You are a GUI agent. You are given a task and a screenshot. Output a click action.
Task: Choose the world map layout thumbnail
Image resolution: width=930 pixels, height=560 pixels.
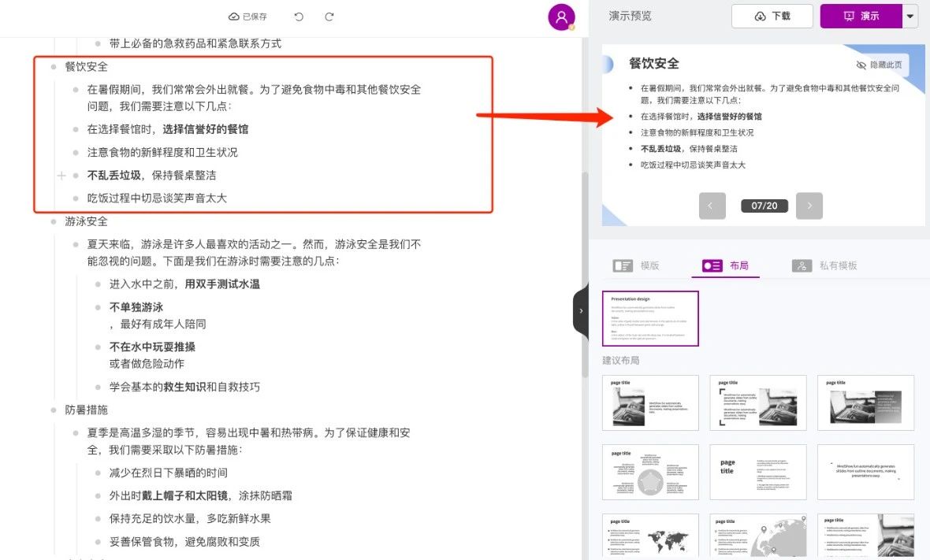[650, 536]
